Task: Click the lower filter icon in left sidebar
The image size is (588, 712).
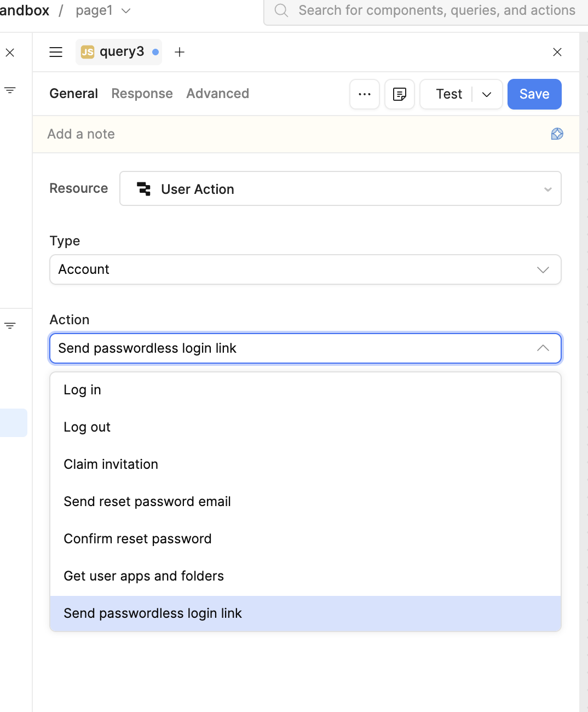Action: coord(10,325)
